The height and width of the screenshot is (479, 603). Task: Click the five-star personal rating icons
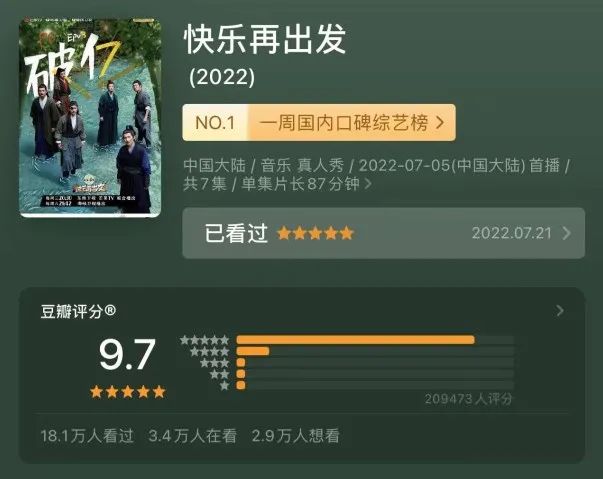(315, 233)
